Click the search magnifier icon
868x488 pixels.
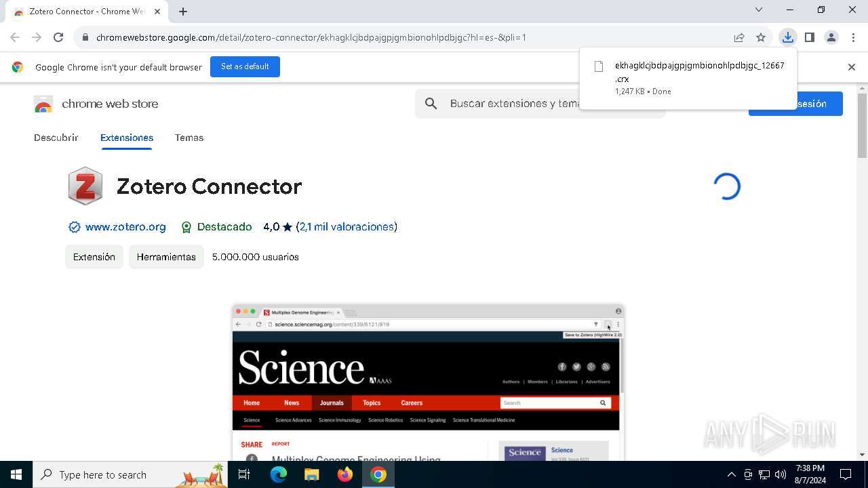[431, 103]
